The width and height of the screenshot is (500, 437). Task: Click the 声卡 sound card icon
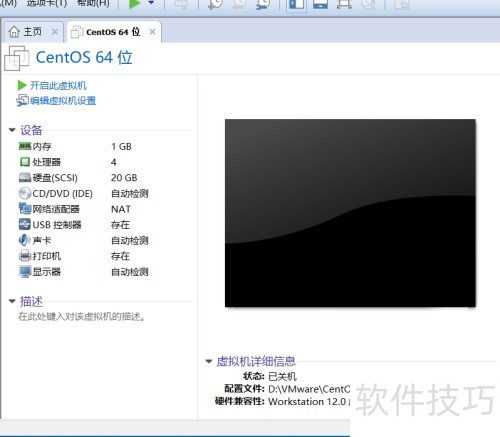coord(25,240)
